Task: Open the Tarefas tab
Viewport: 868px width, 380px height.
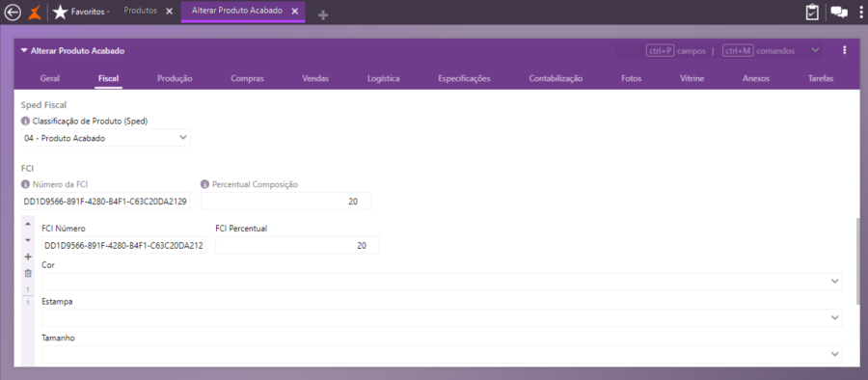Action: [x=821, y=79]
